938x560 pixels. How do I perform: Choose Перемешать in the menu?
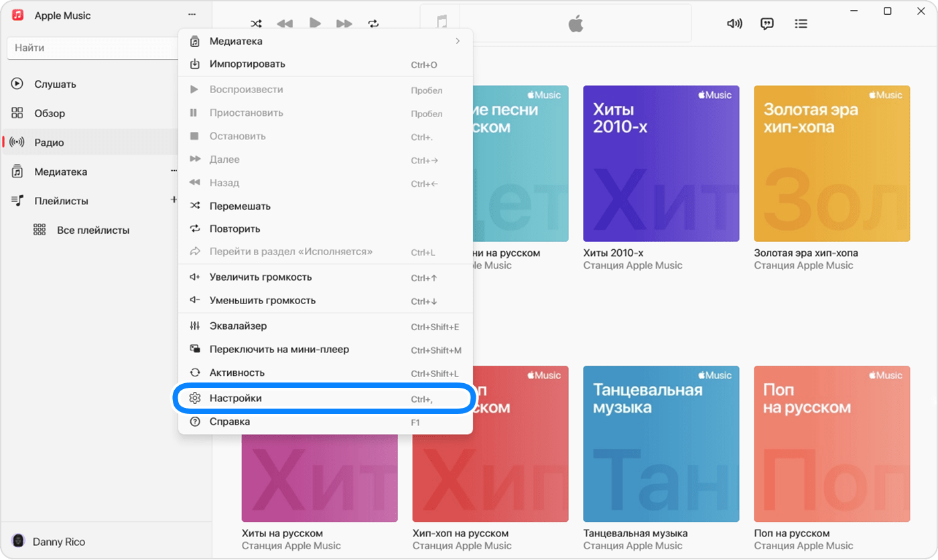pyautogui.click(x=326, y=206)
